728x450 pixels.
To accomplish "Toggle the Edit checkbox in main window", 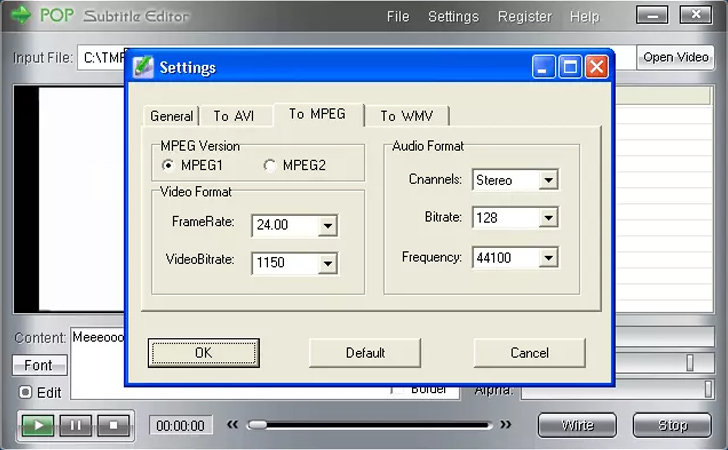I will pos(26,393).
